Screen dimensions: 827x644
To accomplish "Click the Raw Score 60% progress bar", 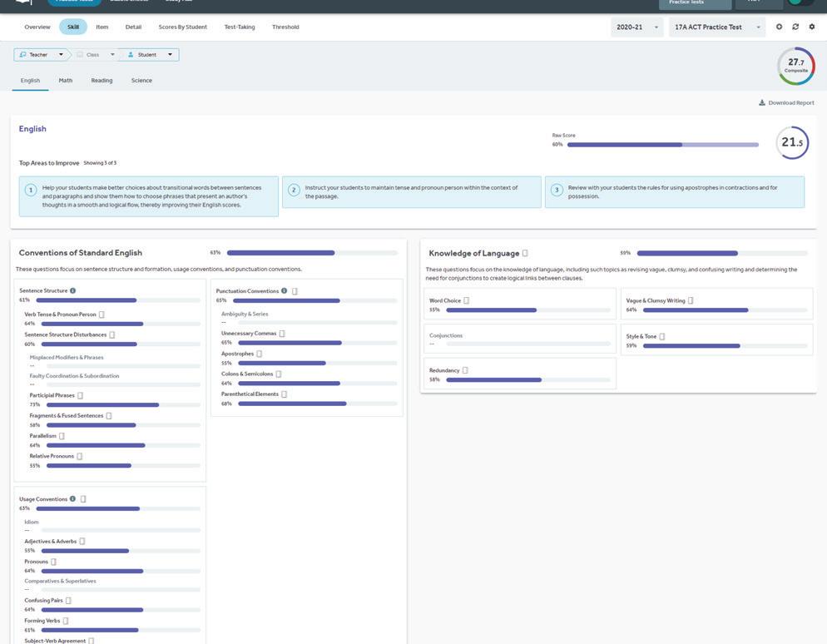I will click(x=663, y=145).
